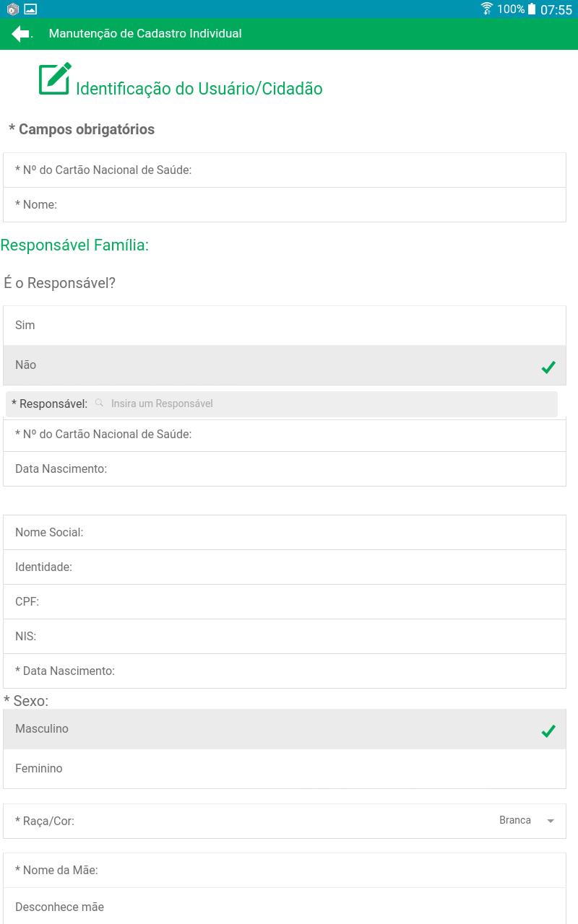Click the CPF field
The image size is (578, 924).
pos(285,601)
